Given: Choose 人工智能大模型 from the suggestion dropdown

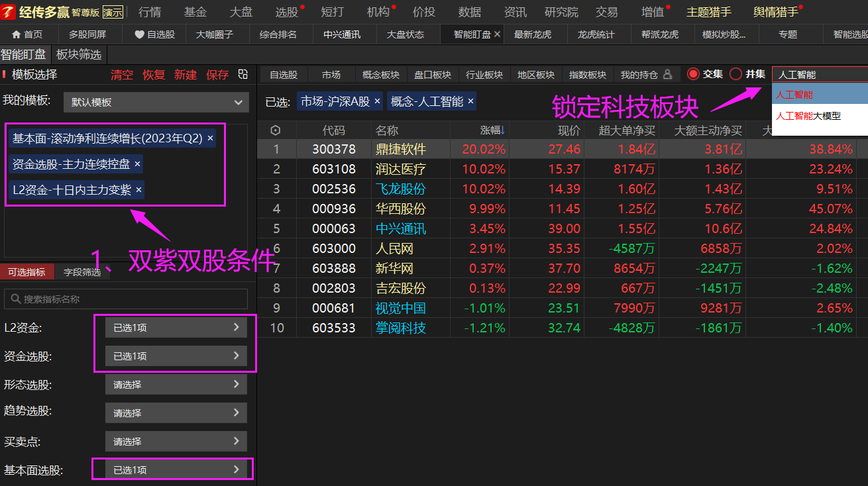Looking at the screenshot, I should pos(820,116).
